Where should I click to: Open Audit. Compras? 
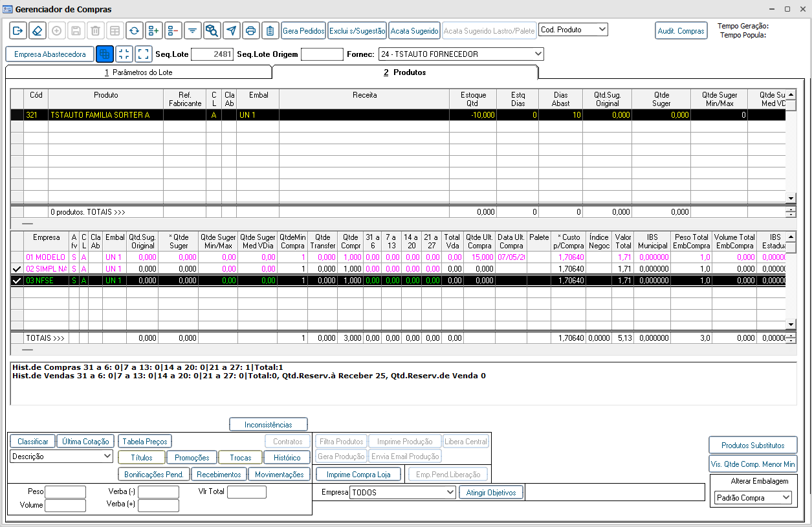pos(681,30)
